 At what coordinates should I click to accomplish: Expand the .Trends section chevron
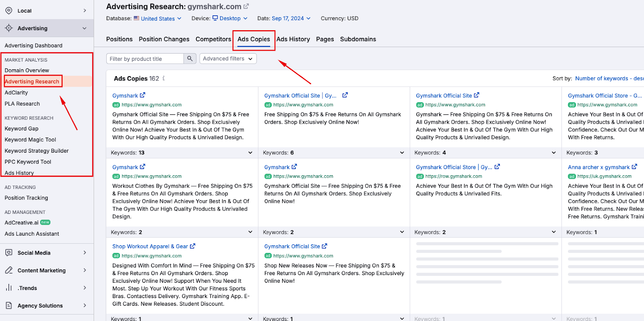point(85,288)
